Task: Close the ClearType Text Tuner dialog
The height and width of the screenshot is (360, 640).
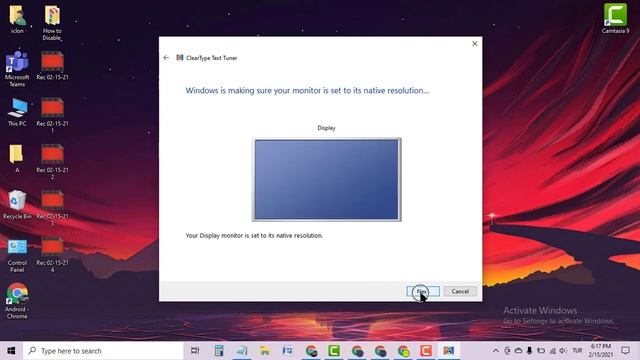Action: tap(474, 44)
